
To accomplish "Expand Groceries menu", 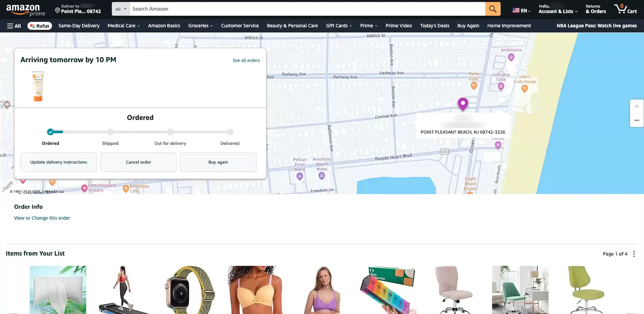I will coord(200,26).
